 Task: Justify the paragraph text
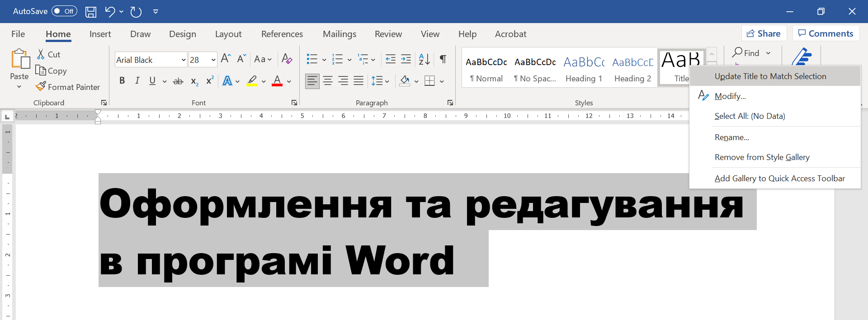tap(359, 81)
